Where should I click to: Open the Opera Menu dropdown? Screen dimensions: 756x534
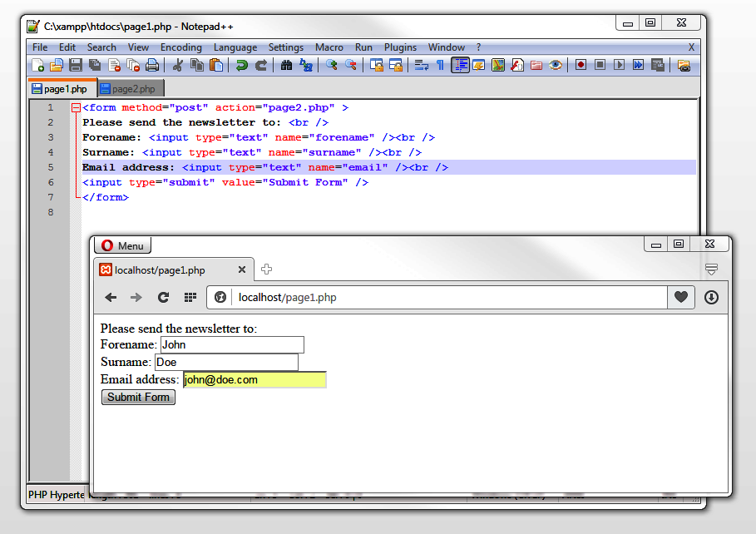pos(122,245)
